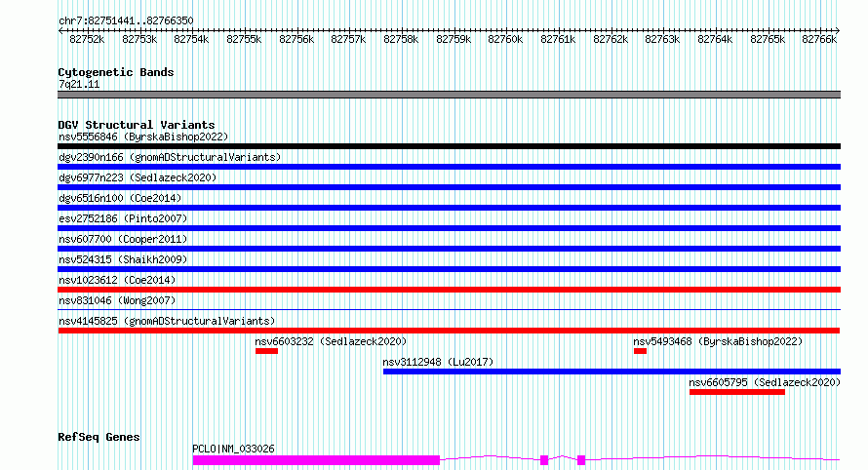
Task: Click the 82754k ruler tick label
Action: click(191, 39)
